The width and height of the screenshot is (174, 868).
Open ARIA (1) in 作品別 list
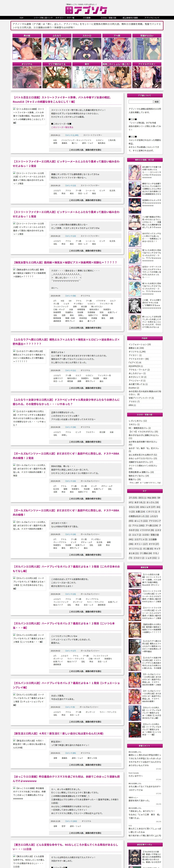point(132,405)
